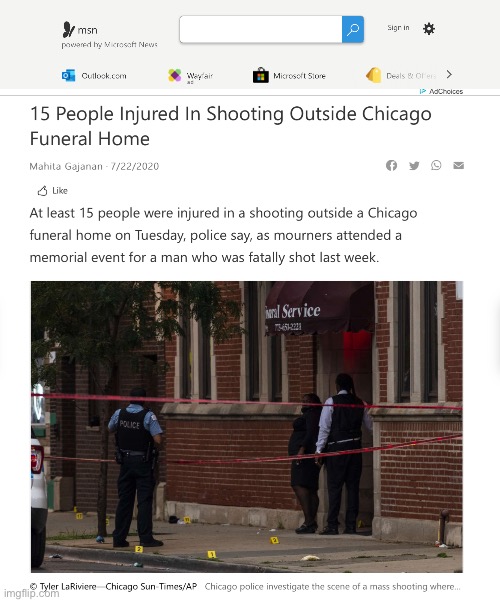
Task: Share article via WhatsApp icon
Action: click(436, 165)
